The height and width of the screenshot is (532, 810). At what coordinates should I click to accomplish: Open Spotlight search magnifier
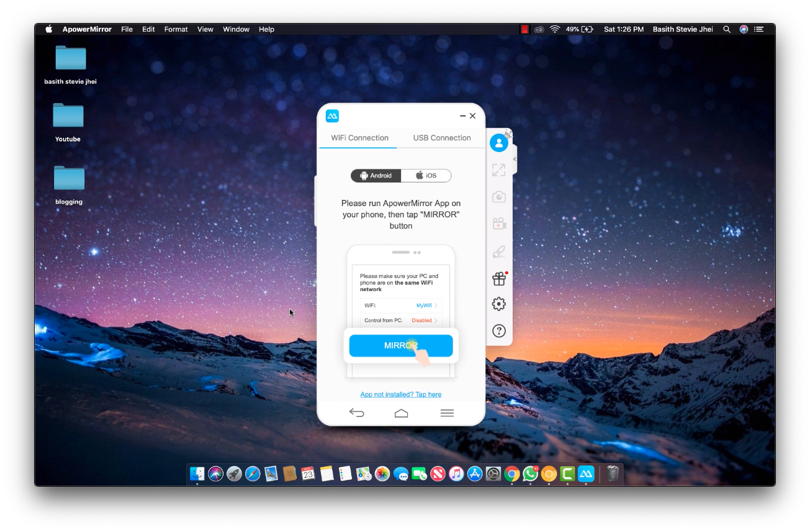click(x=727, y=29)
